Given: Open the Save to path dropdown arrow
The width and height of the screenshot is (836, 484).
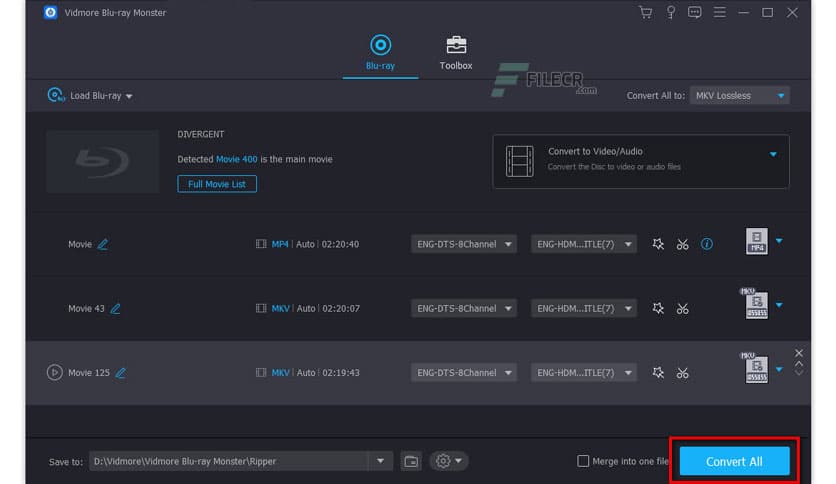Looking at the screenshot, I should pos(380,461).
